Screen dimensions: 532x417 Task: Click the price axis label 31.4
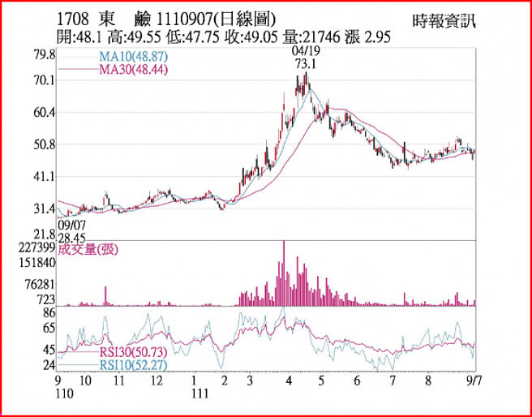point(45,208)
